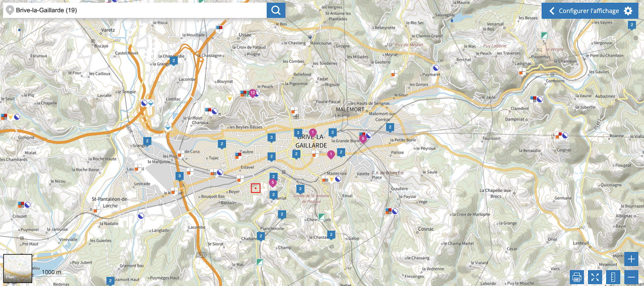Click the magnifying glass search button
This screenshot has height=286, width=644.
tap(276, 10)
